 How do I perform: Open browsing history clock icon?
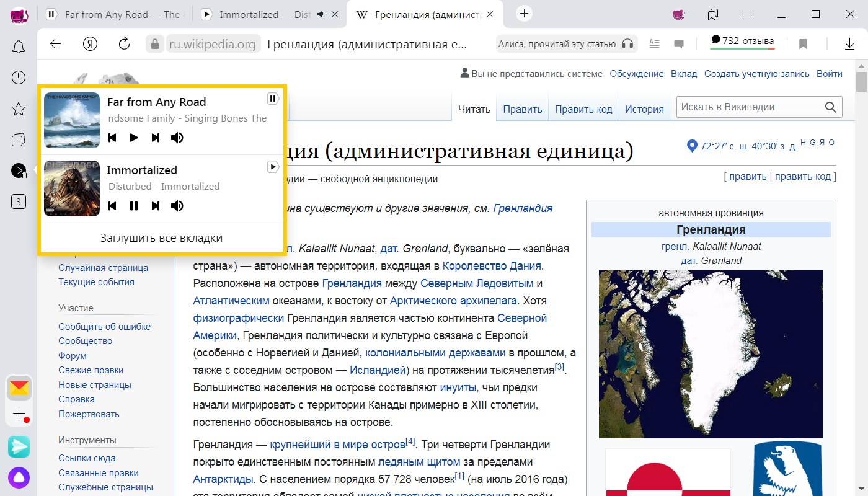[19, 77]
